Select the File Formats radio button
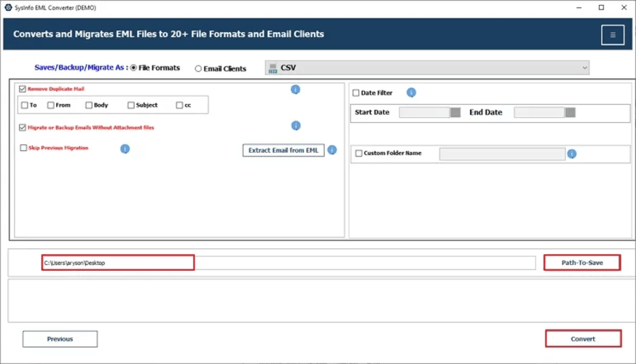 coord(133,68)
